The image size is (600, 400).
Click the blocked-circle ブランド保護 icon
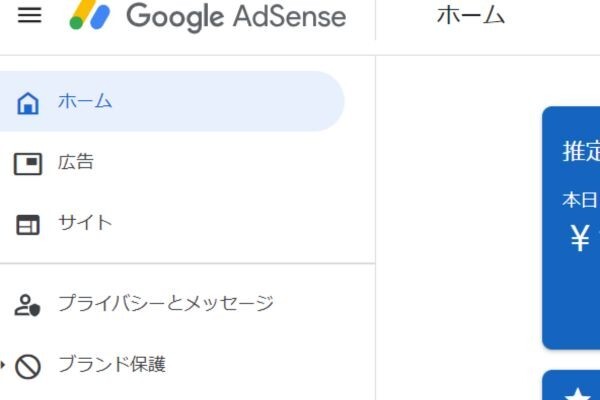point(28,366)
